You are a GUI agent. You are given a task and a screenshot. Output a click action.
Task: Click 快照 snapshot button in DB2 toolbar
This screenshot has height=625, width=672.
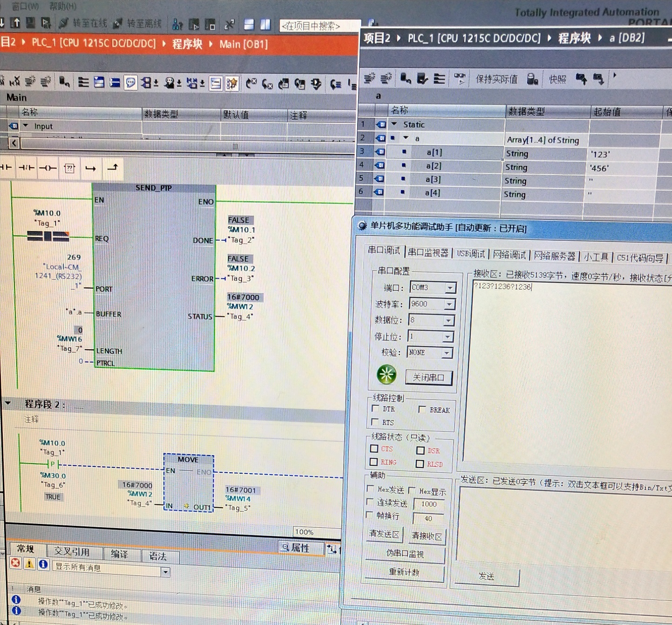(557, 79)
